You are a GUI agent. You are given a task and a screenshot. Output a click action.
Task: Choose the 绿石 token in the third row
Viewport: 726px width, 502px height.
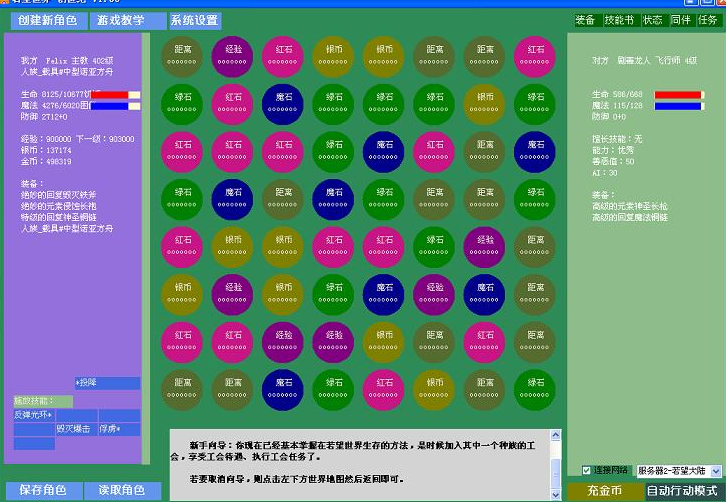333,152
